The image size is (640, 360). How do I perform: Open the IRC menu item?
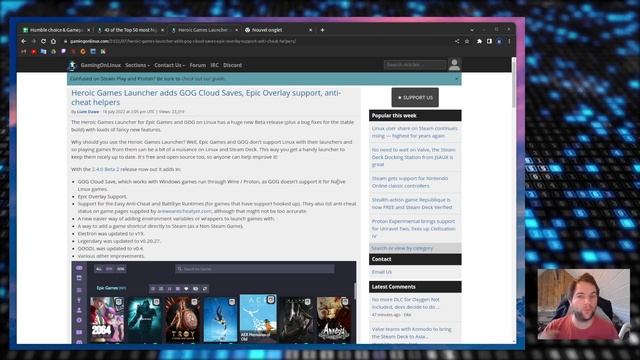pyautogui.click(x=215, y=65)
